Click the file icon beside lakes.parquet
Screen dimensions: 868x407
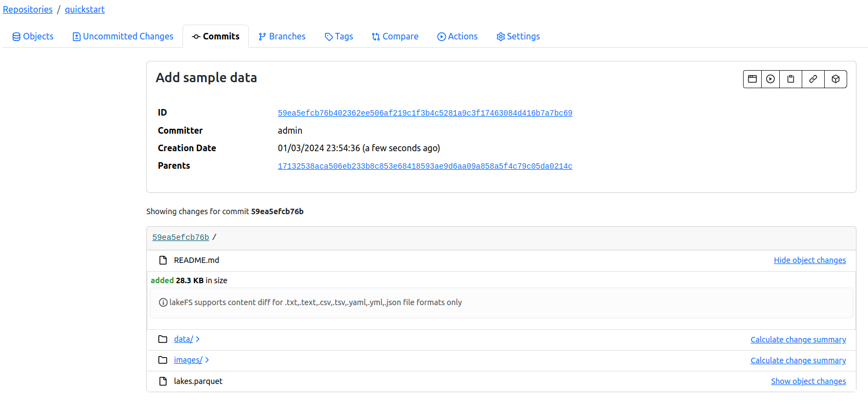pos(163,381)
